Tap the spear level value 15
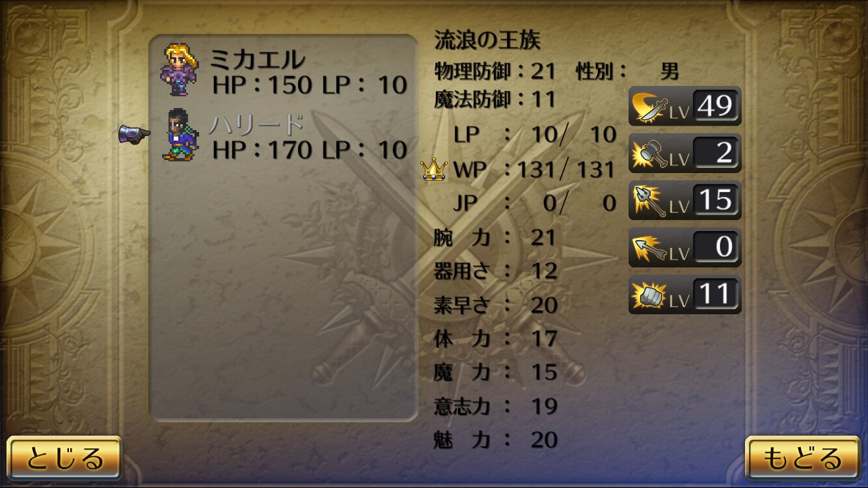 click(715, 200)
